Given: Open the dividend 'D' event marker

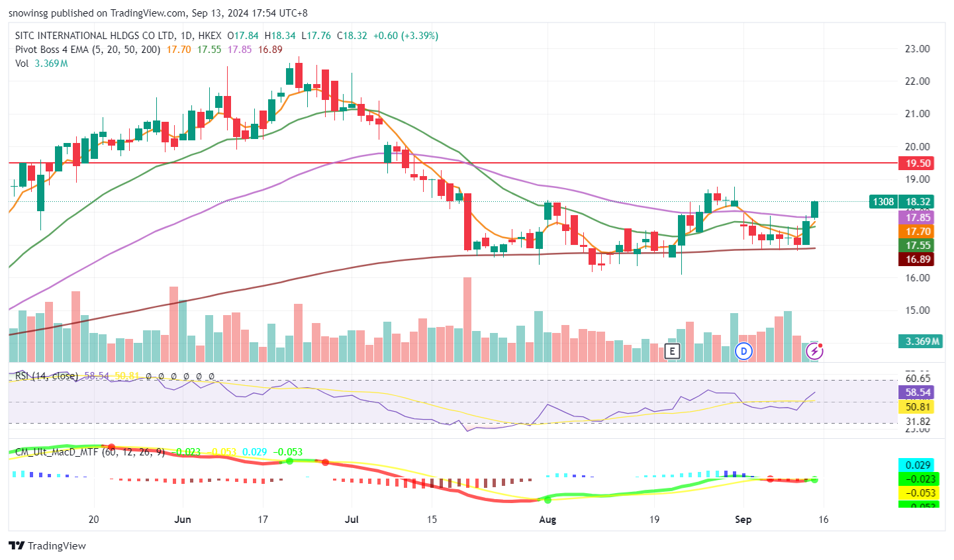Looking at the screenshot, I should [744, 351].
